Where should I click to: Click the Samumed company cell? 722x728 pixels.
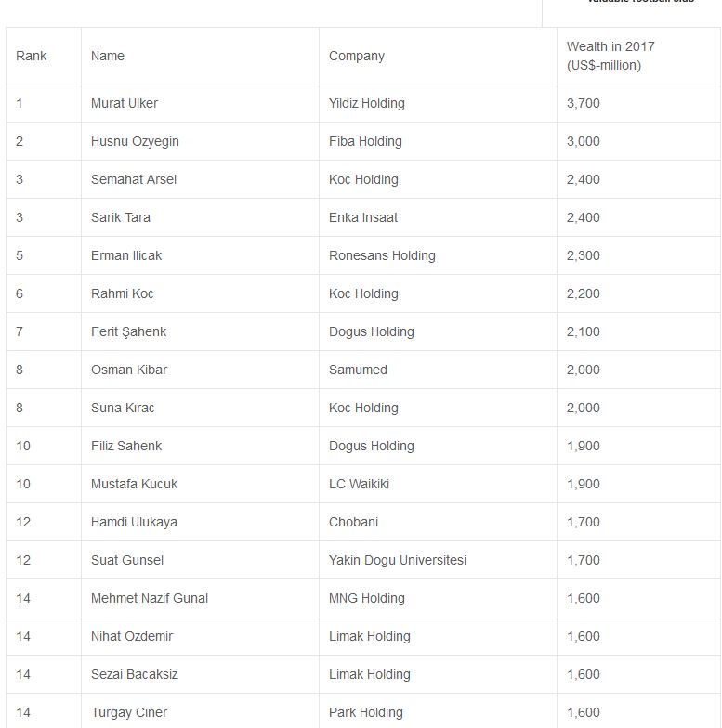click(358, 370)
